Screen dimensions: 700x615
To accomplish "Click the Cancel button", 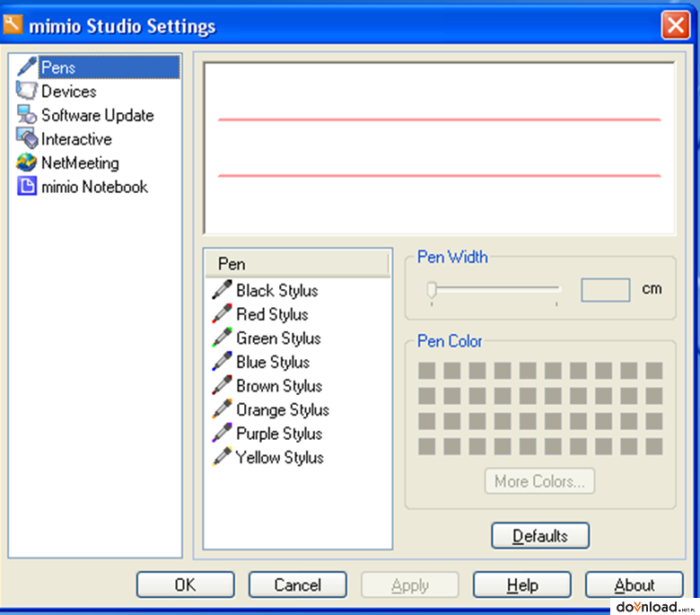I will (297, 584).
